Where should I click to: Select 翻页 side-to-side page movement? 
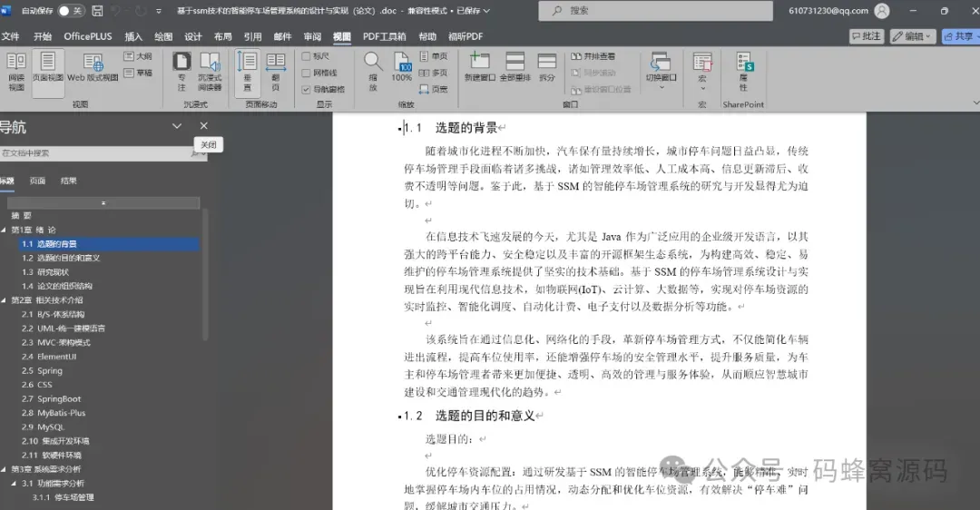tap(276, 72)
